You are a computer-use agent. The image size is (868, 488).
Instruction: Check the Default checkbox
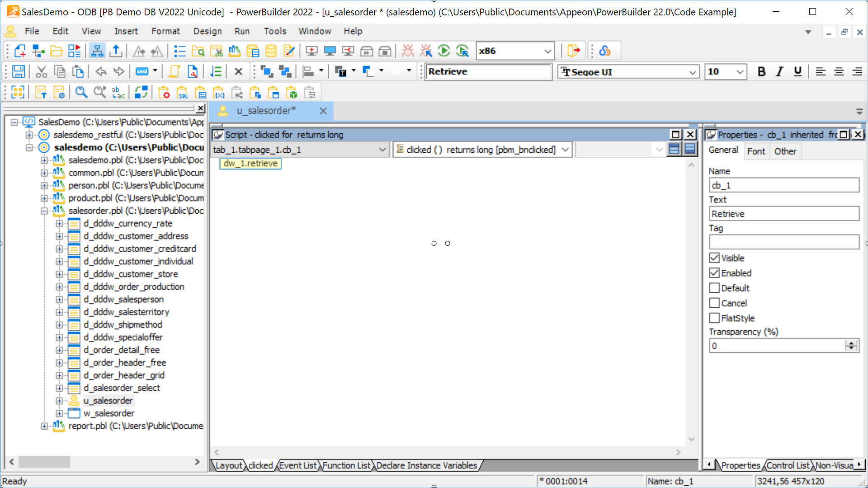[x=714, y=288]
